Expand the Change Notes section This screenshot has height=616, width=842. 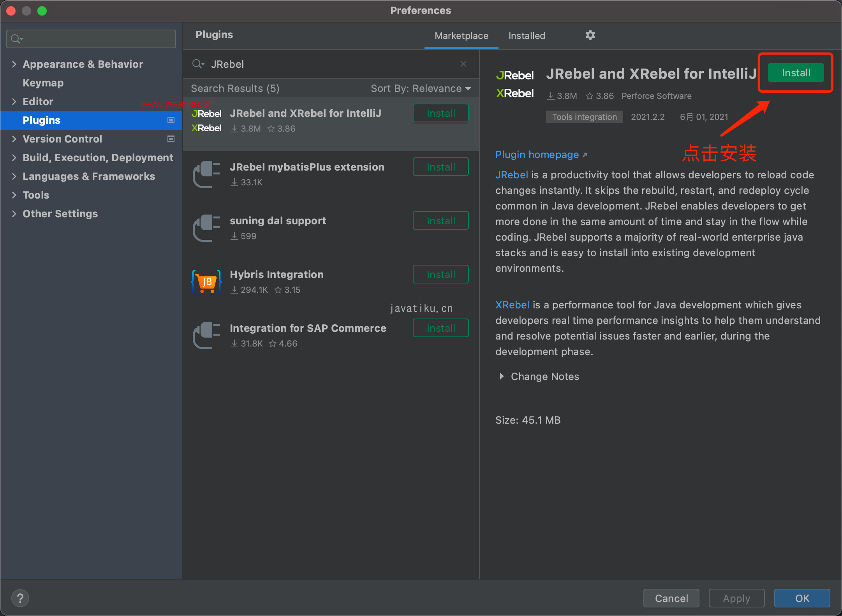click(x=502, y=376)
